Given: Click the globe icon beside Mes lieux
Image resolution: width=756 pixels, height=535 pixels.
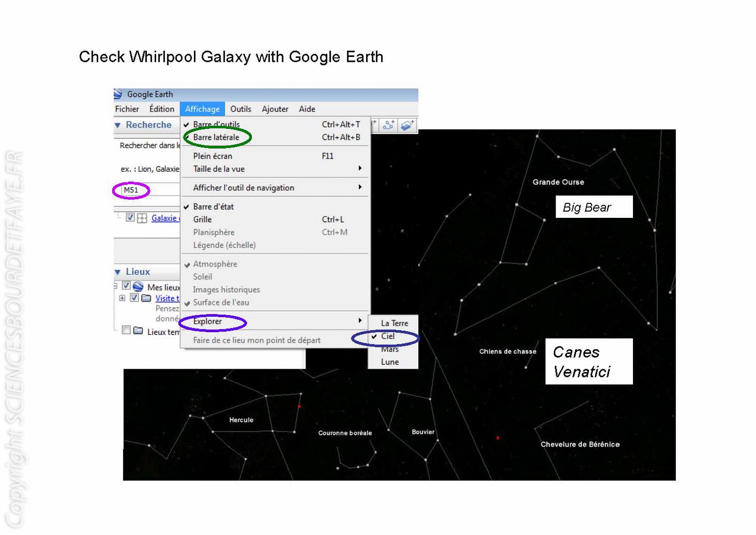Looking at the screenshot, I should [138, 286].
